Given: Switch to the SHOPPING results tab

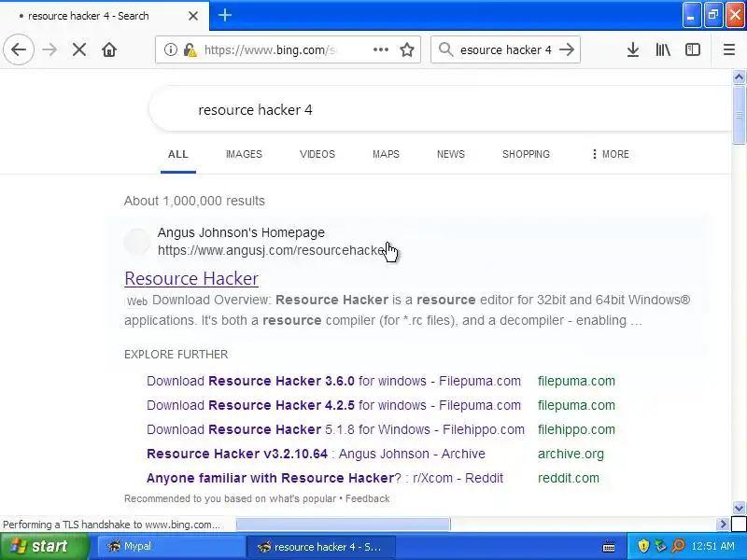Looking at the screenshot, I should click(526, 154).
